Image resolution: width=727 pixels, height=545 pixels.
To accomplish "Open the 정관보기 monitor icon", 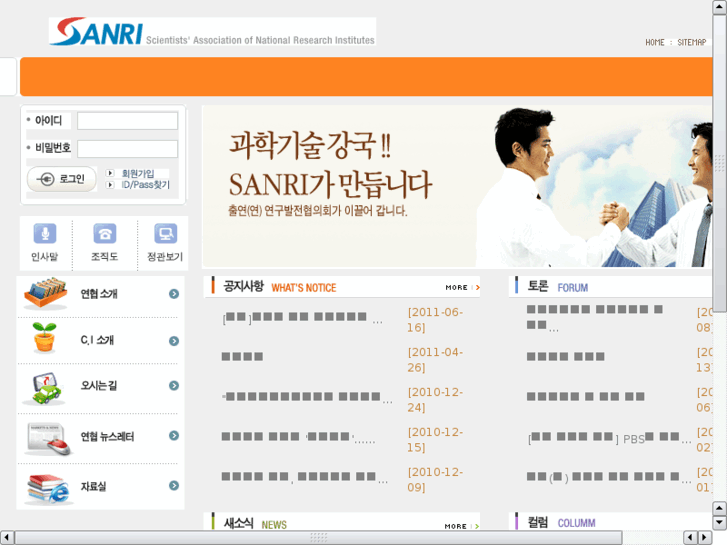I will [x=166, y=233].
